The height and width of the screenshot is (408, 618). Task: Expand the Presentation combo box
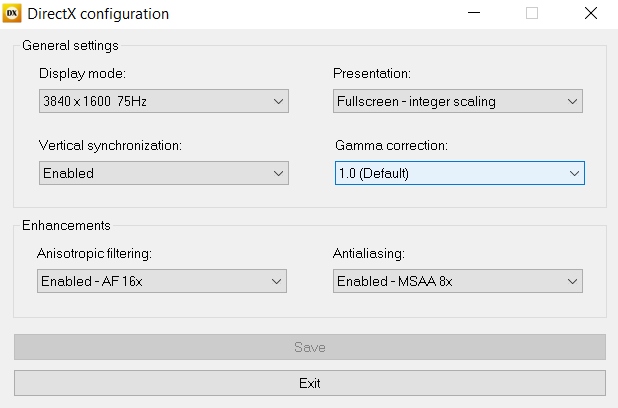pyautogui.click(x=457, y=101)
